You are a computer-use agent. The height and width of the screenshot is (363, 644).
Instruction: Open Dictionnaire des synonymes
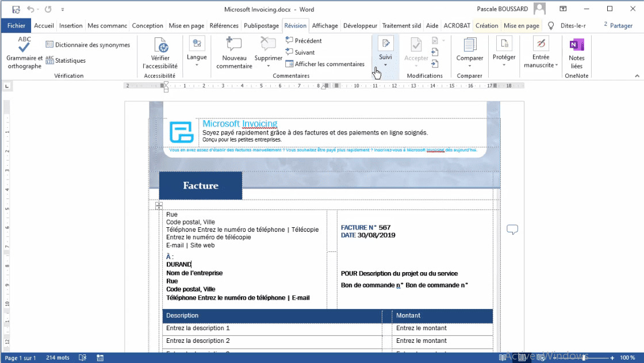point(88,45)
